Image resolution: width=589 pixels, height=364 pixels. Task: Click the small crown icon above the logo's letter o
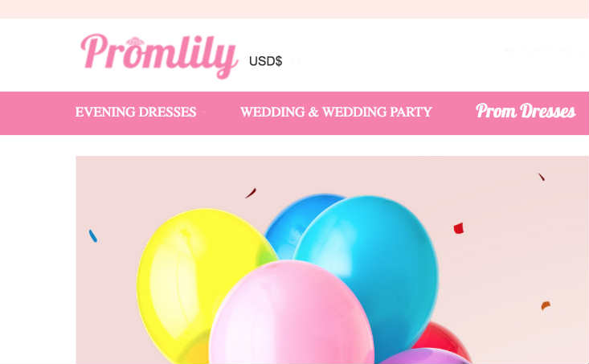pyautogui.click(x=135, y=41)
